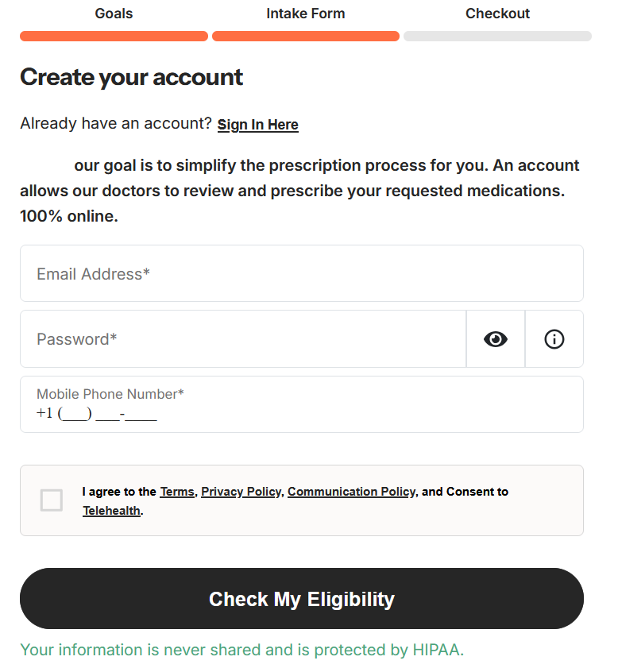Open the Terms link

pyautogui.click(x=177, y=492)
